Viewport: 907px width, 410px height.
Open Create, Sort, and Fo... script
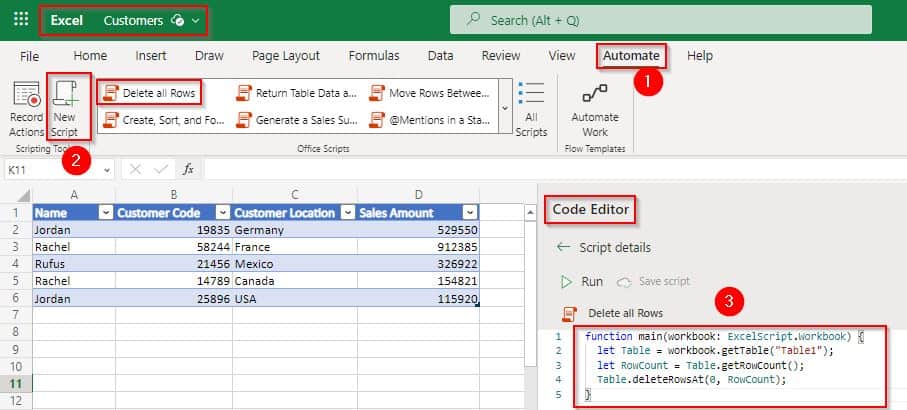163,120
